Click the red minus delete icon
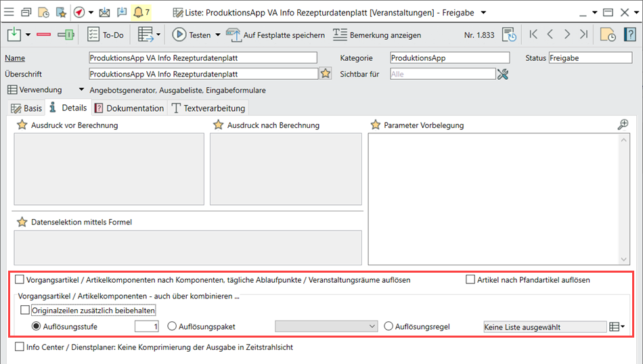 (x=44, y=35)
